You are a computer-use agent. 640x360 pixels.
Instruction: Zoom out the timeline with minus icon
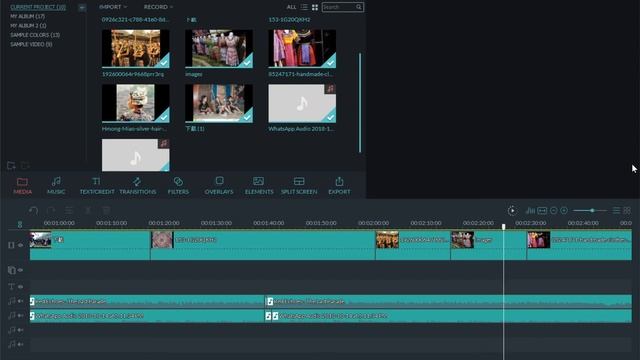[553, 211]
